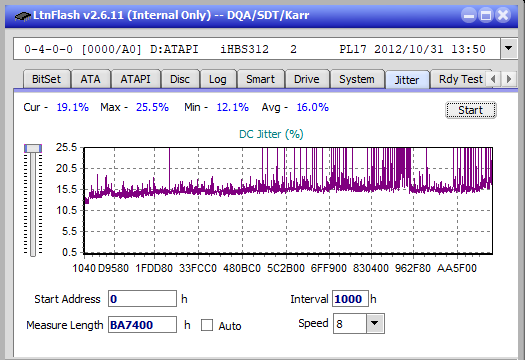Open the Speed dropdown list
525x360 pixels.
pos(375,323)
